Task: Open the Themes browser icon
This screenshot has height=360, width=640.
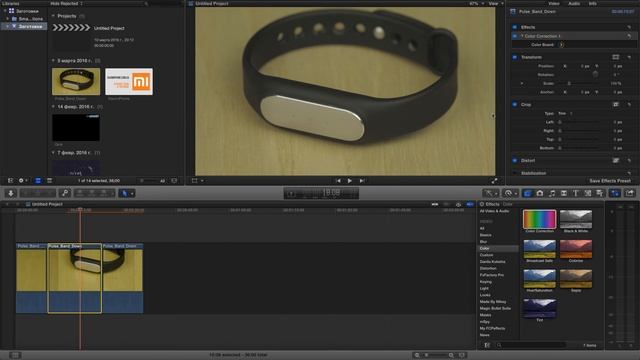Action: click(600, 193)
